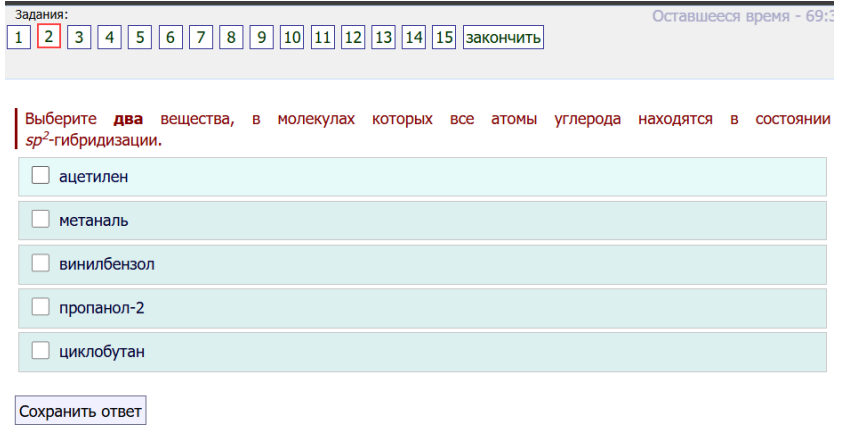Screen dimensions: 841x433
Task: Navigate to task number 5
Action: click(139, 38)
